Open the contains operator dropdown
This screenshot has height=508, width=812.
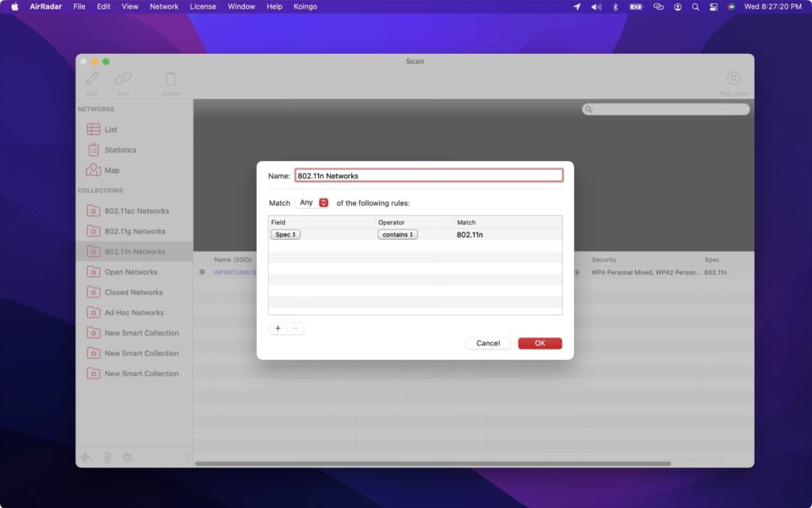397,234
